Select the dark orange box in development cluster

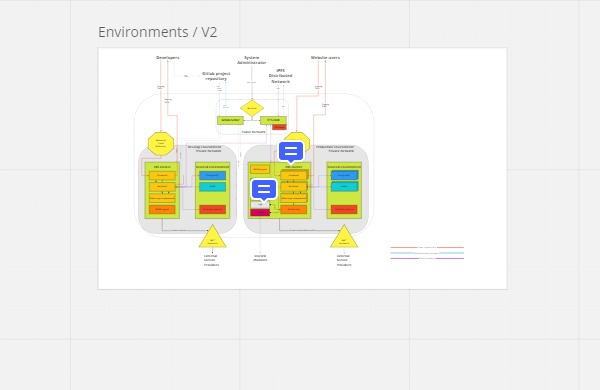click(x=162, y=209)
